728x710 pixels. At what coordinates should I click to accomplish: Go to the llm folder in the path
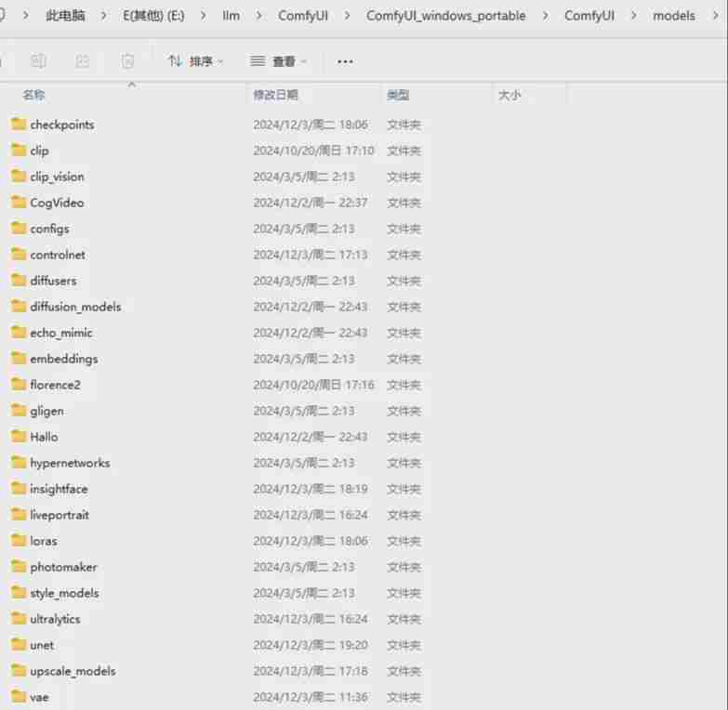pyautogui.click(x=232, y=16)
